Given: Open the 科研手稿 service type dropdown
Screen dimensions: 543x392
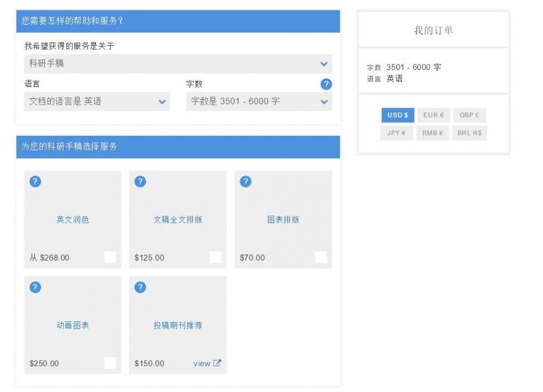Looking at the screenshot, I should point(178,63).
